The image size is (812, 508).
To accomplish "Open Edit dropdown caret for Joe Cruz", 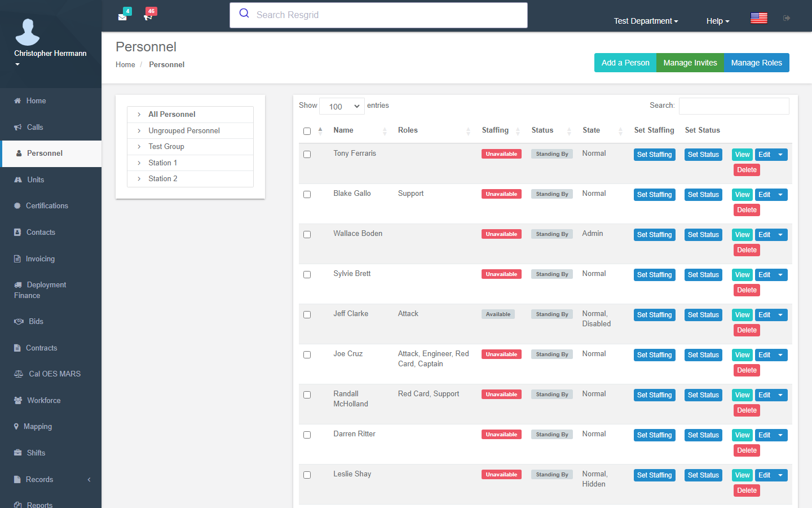I will (x=780, y=355).
